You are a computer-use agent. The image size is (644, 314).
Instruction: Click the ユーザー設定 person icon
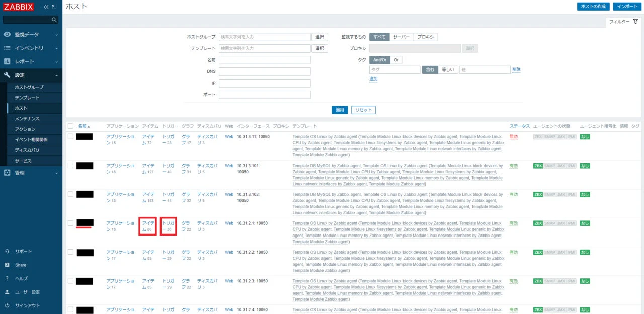click(7, 292)
